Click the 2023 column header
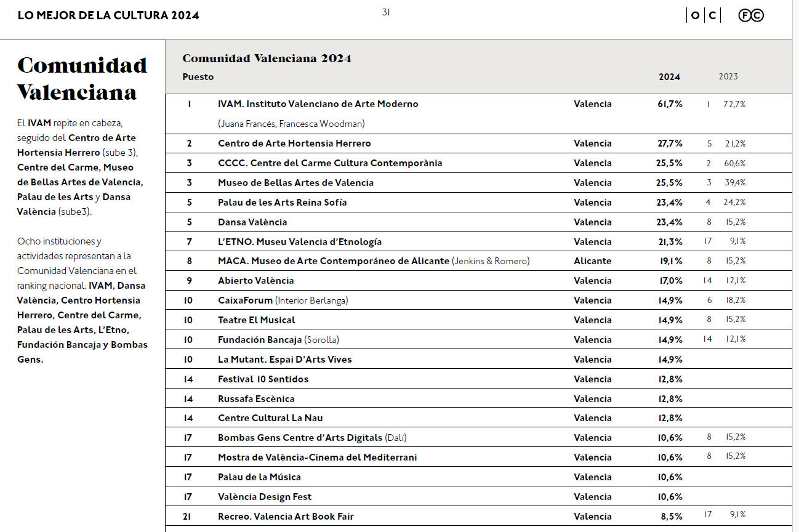The height and width of the screenshot is (532, 799). point(728,77)
